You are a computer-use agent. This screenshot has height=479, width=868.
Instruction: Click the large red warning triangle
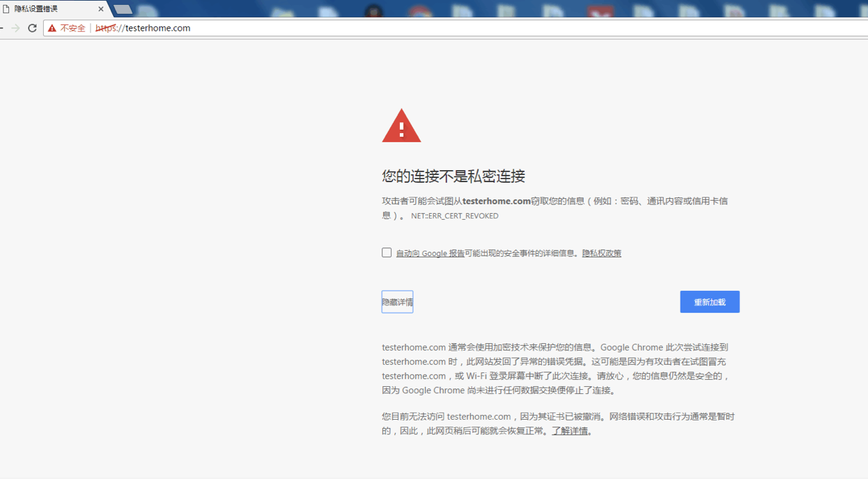401,126
